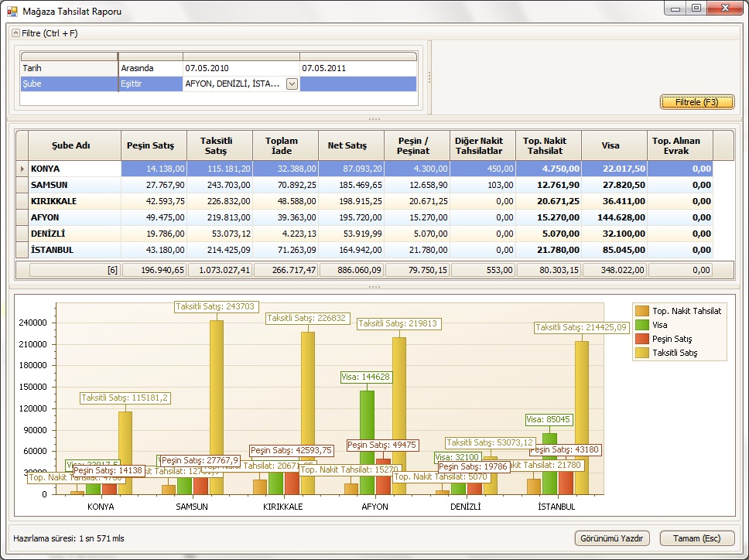Click the KONYA row indicator arrow
The width and height of the screenshot is (749, 560).
[22, 169]
